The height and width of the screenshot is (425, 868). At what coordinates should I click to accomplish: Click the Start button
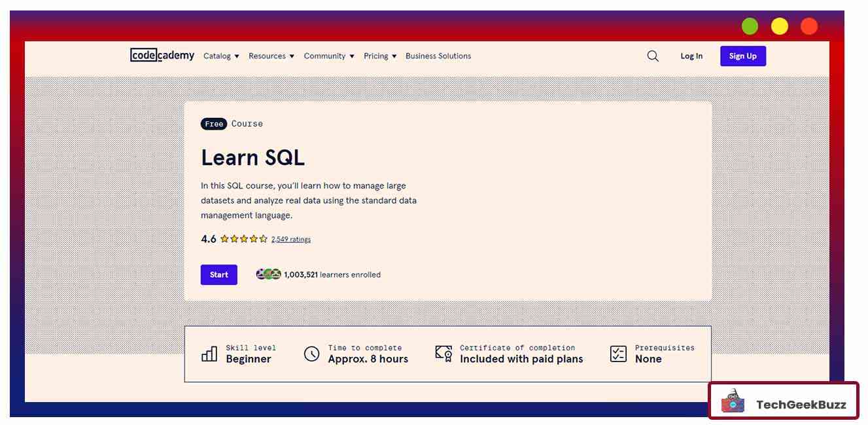click(218, 274)
